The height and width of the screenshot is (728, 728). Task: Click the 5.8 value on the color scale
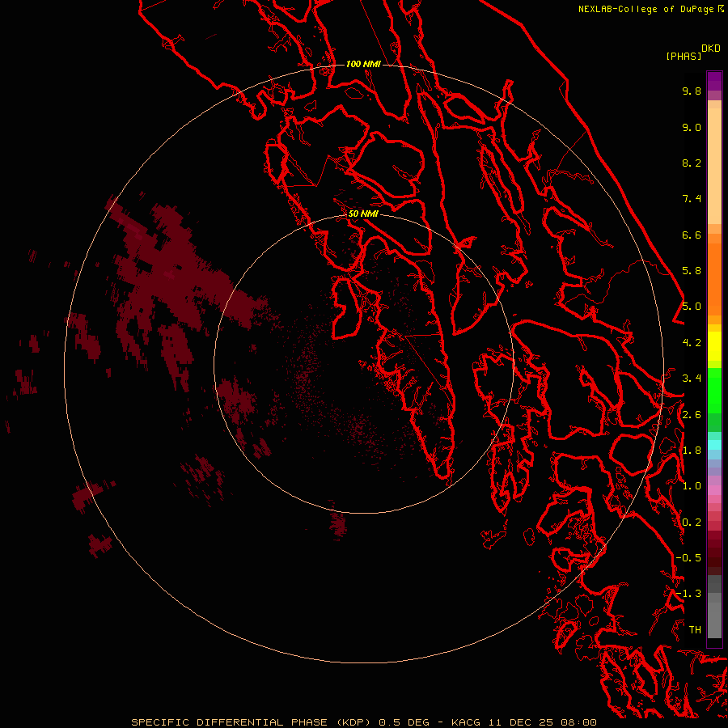tap(692, 271)
